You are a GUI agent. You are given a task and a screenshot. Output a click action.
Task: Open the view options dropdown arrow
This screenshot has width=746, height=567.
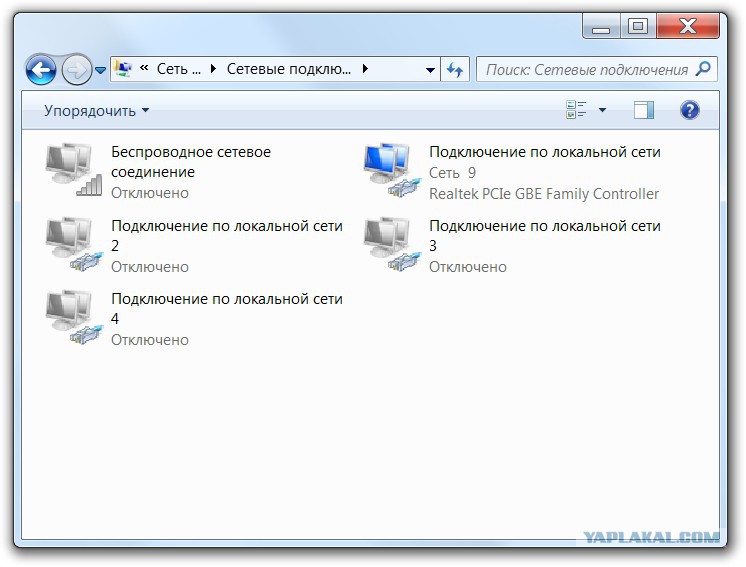(x=602, y=110)
